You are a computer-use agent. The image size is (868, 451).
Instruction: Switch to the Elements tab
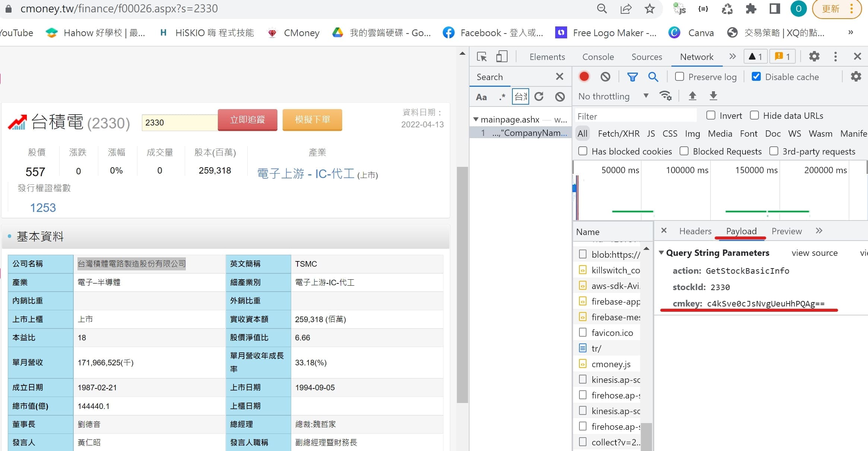(x=547, y=57)
